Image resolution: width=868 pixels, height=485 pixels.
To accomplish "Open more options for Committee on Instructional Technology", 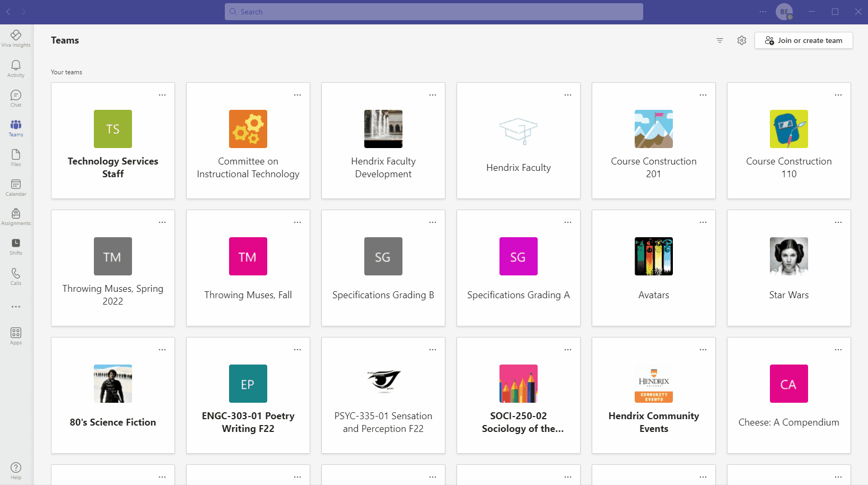I will tap(297, 95).
